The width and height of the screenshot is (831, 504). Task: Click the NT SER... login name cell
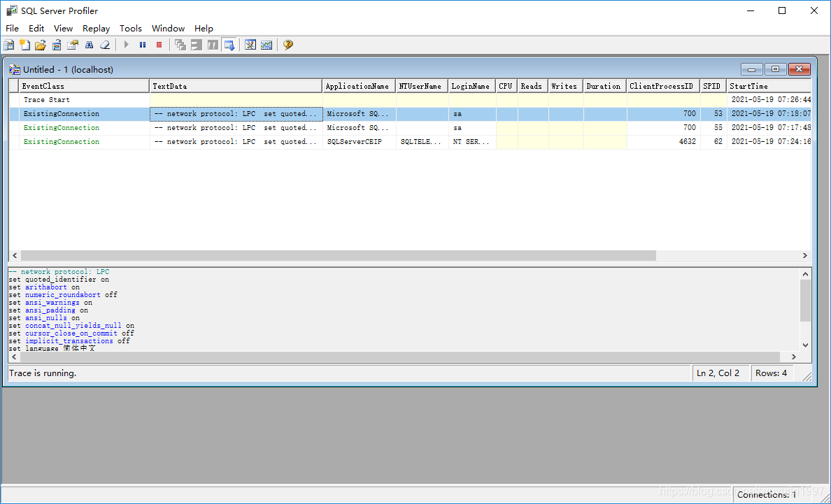pyautogui.click(x=472, y=142)
